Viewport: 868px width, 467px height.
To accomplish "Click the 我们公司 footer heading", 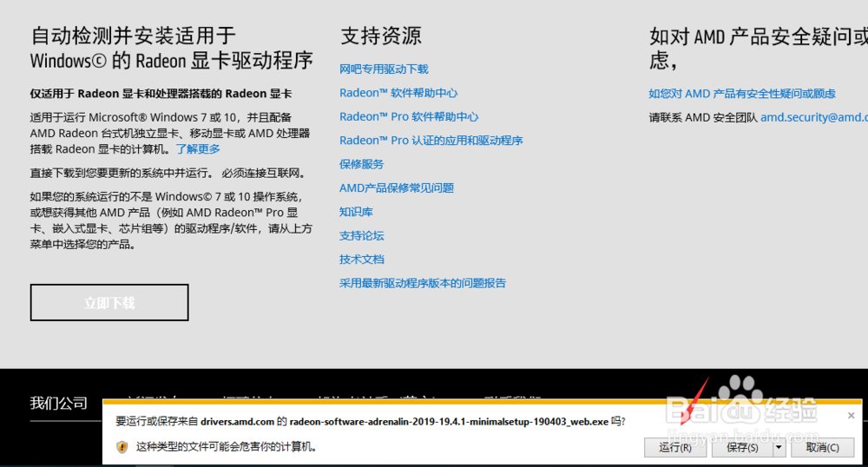I will coord(59,403).
